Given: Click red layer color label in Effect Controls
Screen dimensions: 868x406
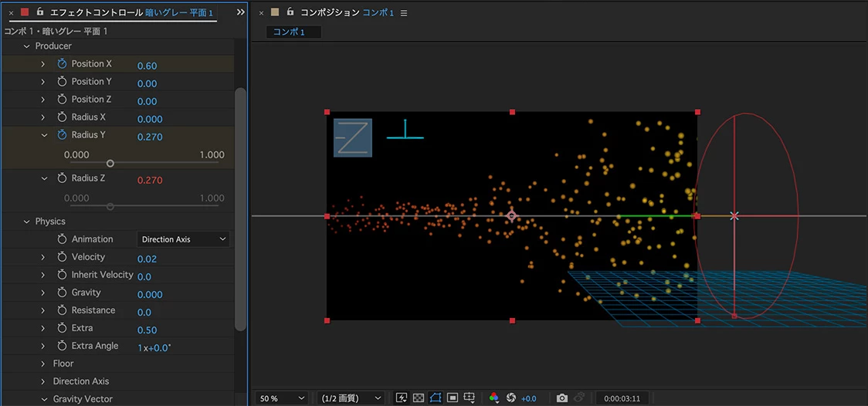Looking at the screenshot, I should point(25,12).
